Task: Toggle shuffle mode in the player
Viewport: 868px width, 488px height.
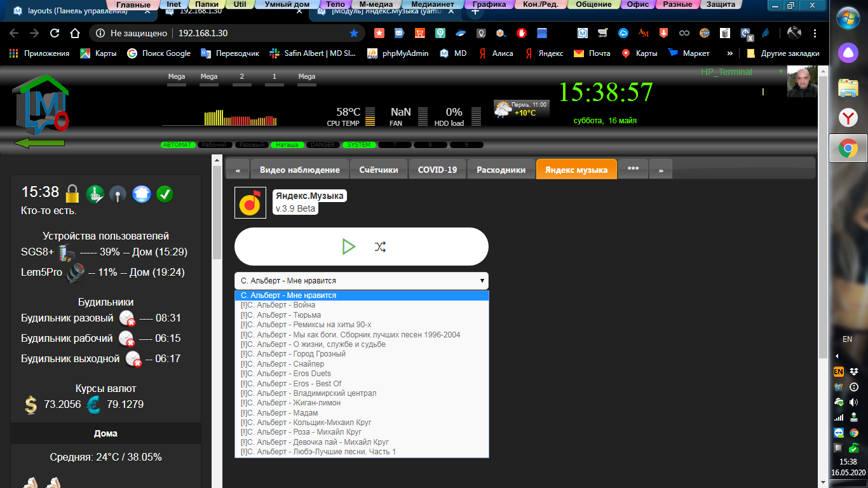Action: [380, 247]
